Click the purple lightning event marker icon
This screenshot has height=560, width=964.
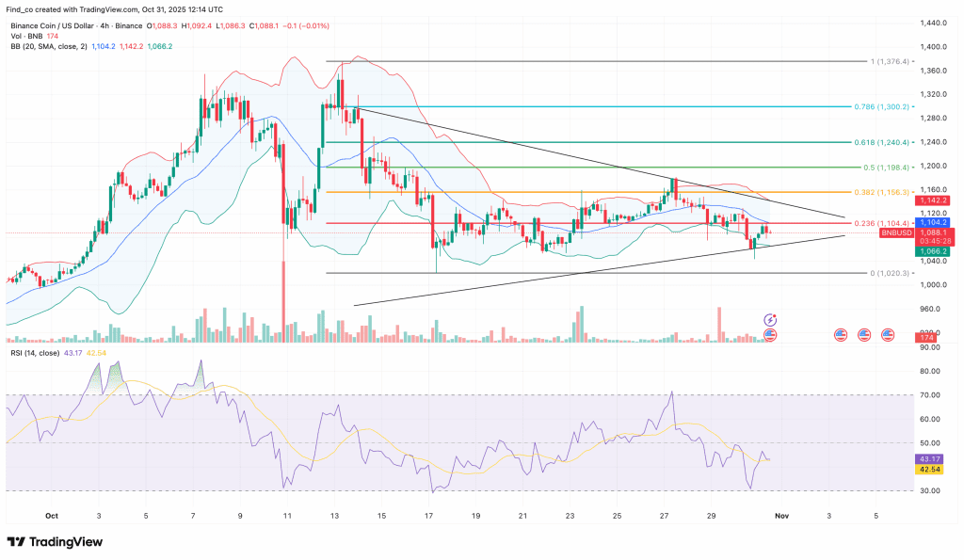[770, 320]
